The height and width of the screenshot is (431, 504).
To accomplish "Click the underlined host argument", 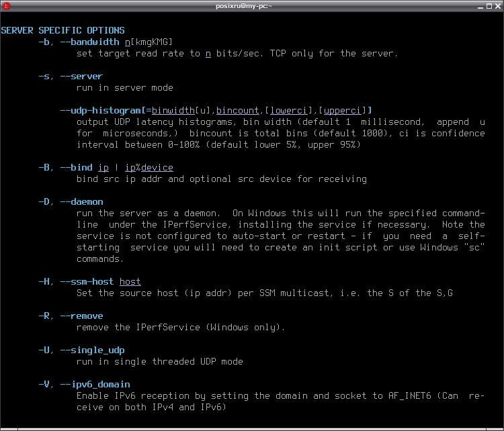I will pyautogui.click(x=130, y=282).
